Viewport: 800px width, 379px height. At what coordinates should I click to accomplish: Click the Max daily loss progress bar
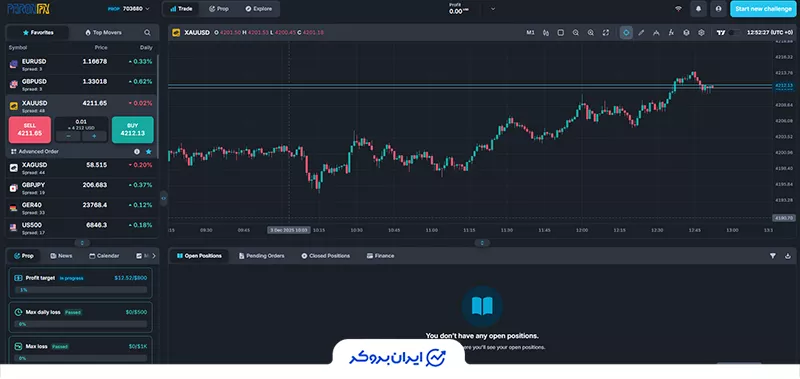81,324
